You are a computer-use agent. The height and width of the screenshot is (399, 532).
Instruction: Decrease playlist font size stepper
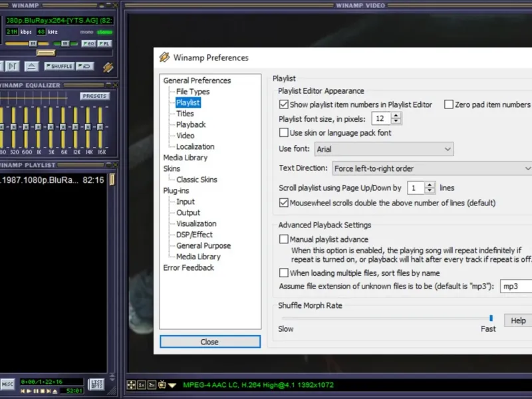396,121
